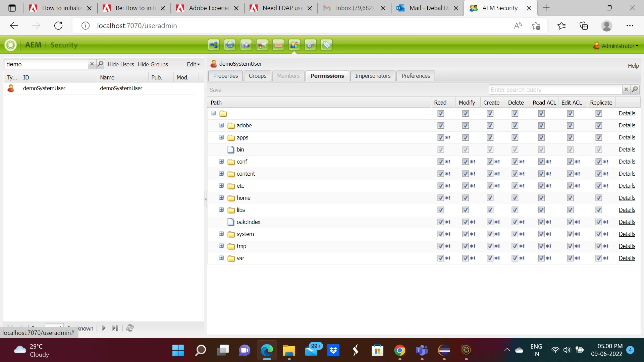Switch to the Groups tab

pos(257,76)
